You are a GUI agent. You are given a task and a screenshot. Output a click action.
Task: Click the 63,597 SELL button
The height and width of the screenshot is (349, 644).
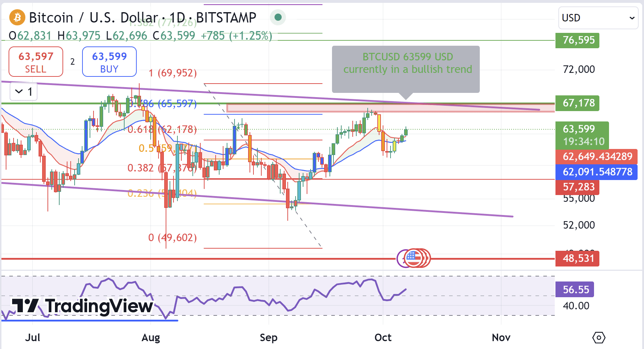[x=36, y=62]
